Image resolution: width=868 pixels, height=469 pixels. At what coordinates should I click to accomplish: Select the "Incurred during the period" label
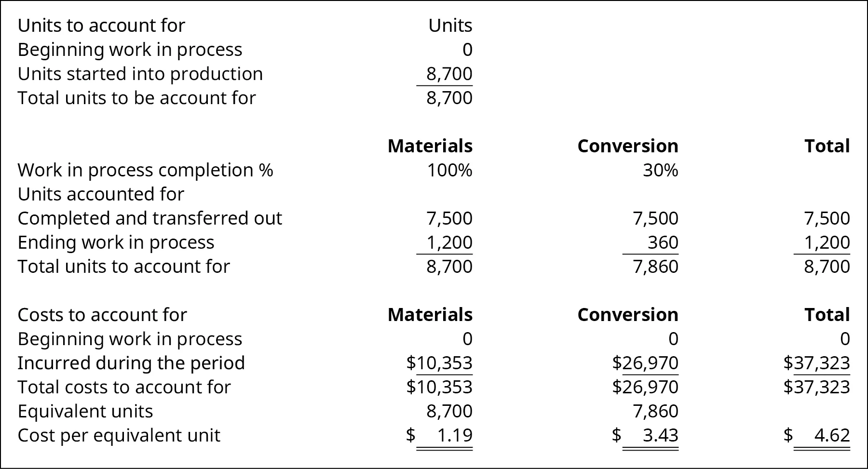click(x=131, y=363)
